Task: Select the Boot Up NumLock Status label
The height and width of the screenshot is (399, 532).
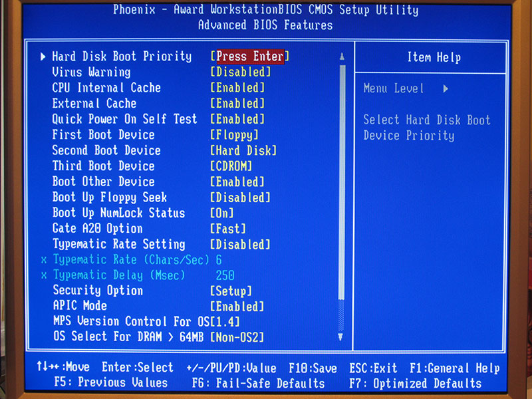Action: click(x=119, y=213)
